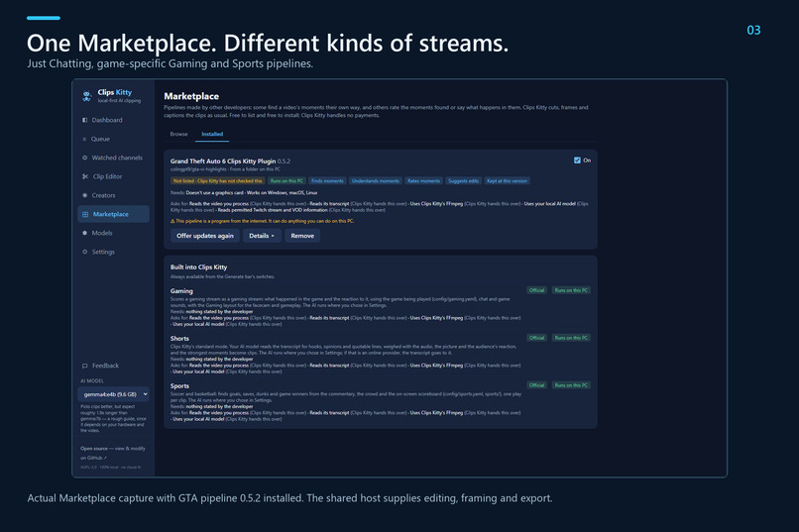The height and width of the screenshot is (532, 799).
Task: Click the Clips Kitty cat logo
Action: (86, 96)
